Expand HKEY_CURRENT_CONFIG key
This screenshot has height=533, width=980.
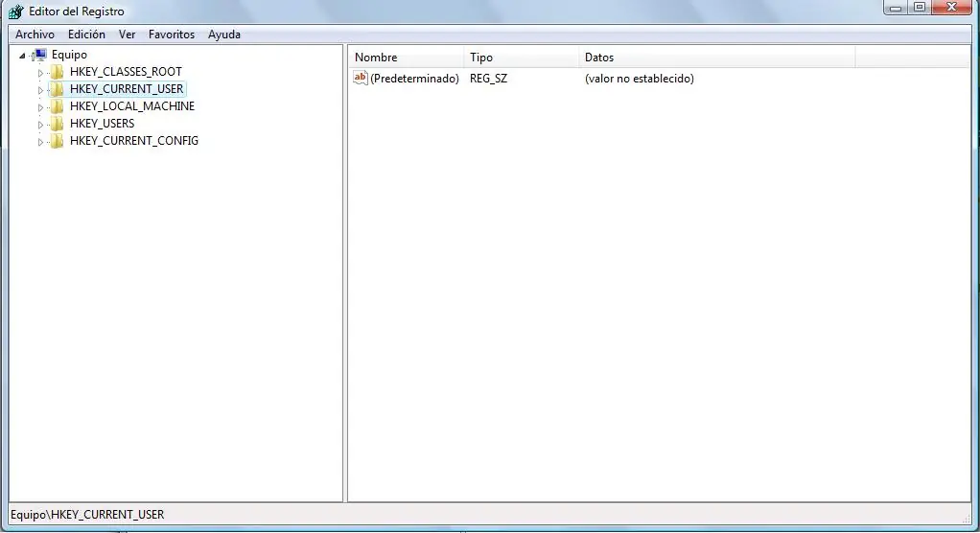(x=40, y=142)
